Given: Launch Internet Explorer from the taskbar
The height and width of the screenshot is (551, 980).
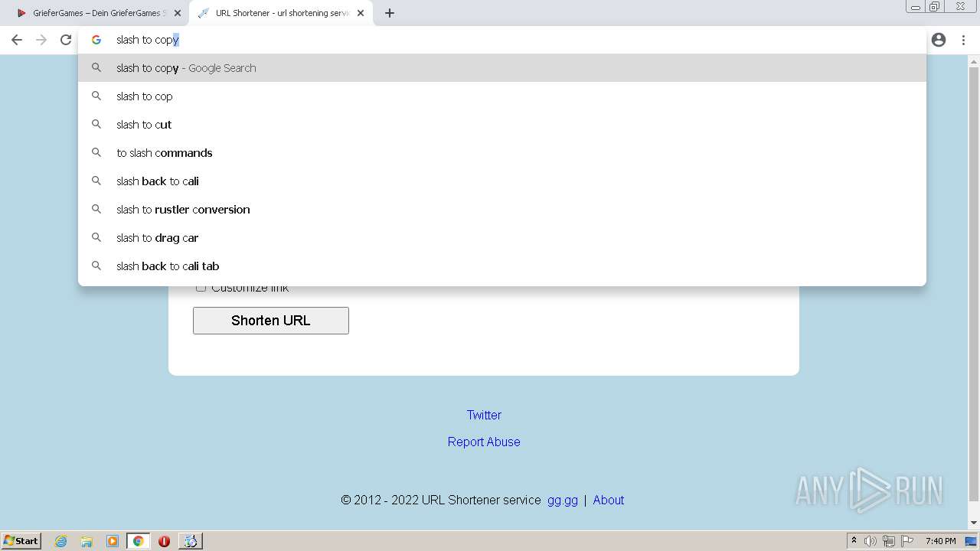Looking at the screenshot, I should click(61, 541).
